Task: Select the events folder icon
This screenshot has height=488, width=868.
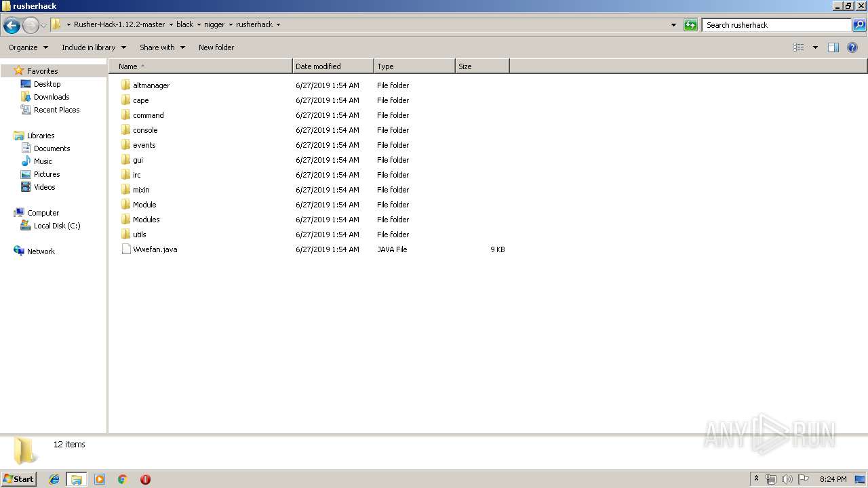Action: pyautogui.click(x=125, y=145)
